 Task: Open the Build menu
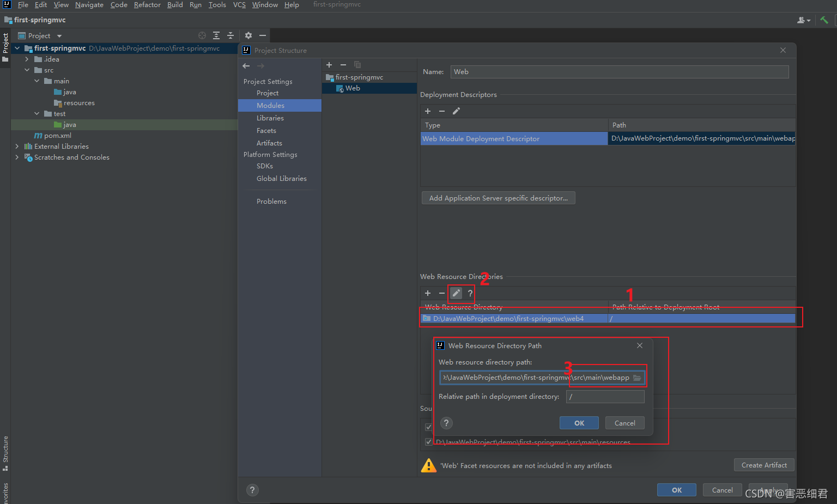[175, 5]
